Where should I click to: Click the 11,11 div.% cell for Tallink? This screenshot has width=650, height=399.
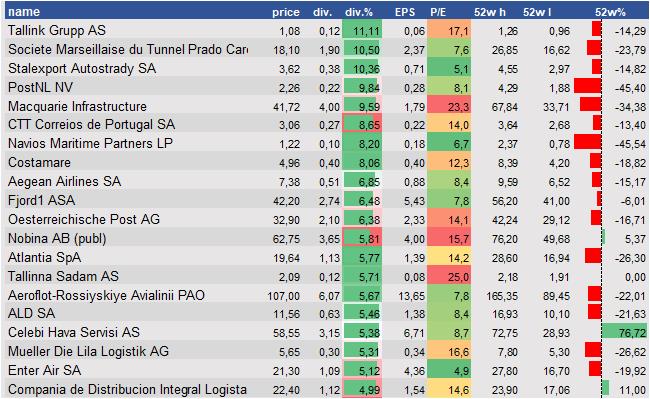point(362,30)
